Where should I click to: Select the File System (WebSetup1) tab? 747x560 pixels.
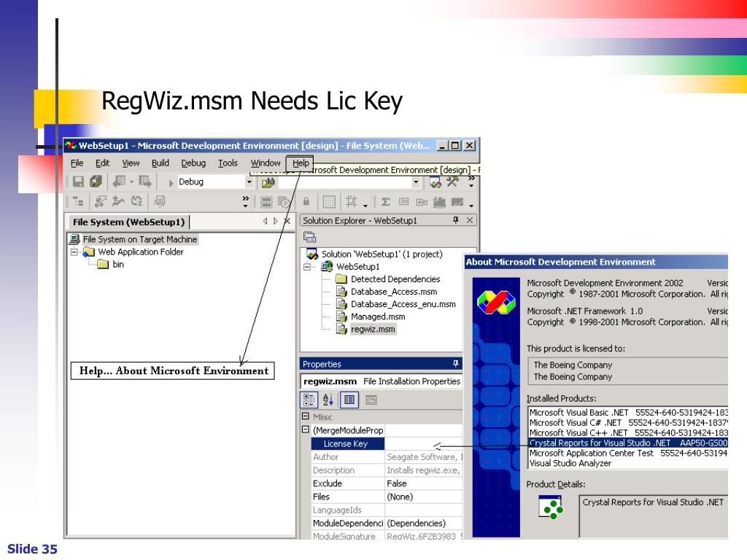pyautogui.click(x=128, y=222)
